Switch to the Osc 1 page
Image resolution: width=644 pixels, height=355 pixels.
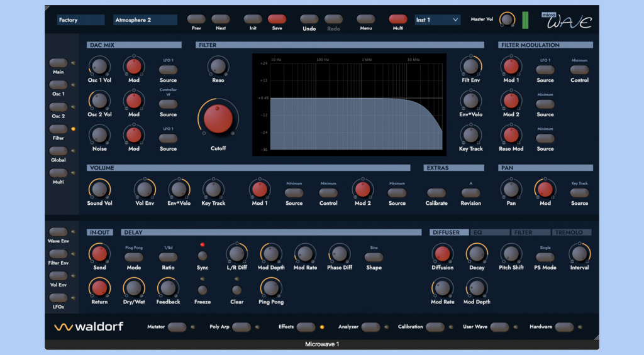pos(58,85)
